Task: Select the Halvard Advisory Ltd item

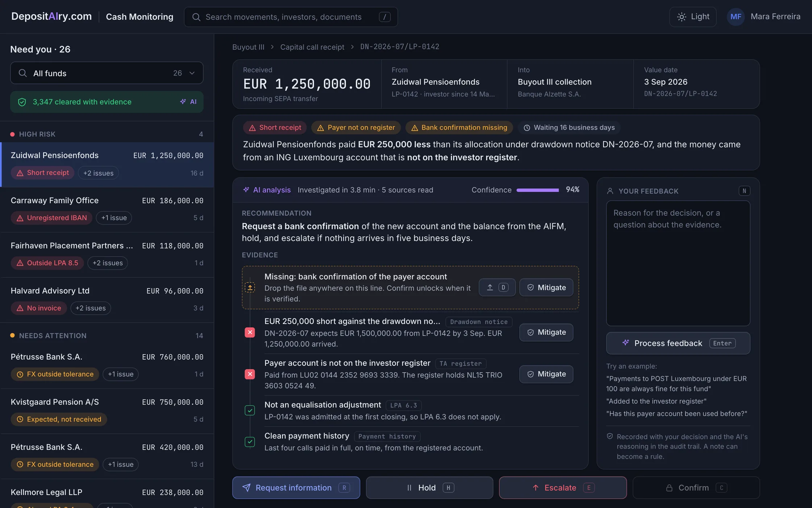Action: click(107, 300)
